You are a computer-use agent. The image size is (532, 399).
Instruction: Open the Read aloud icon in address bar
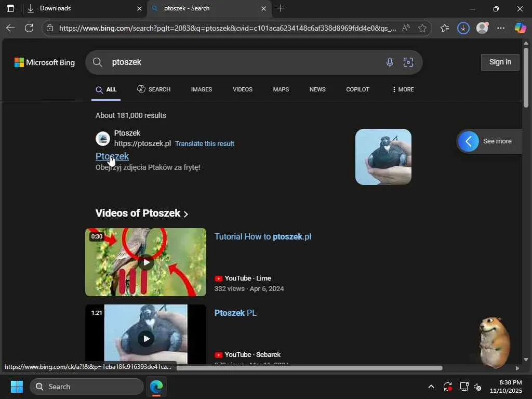click(x=406, y=28)
